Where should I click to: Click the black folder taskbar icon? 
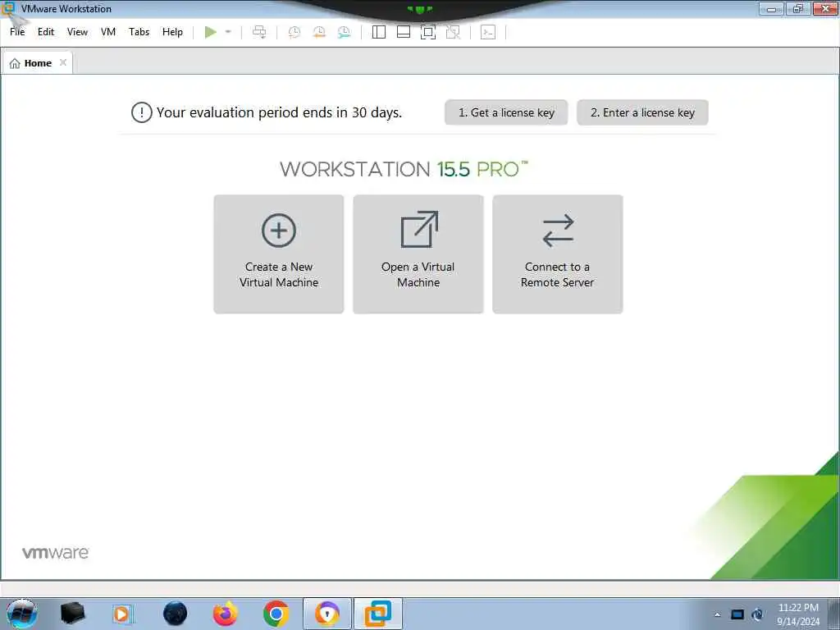point(73,614)
